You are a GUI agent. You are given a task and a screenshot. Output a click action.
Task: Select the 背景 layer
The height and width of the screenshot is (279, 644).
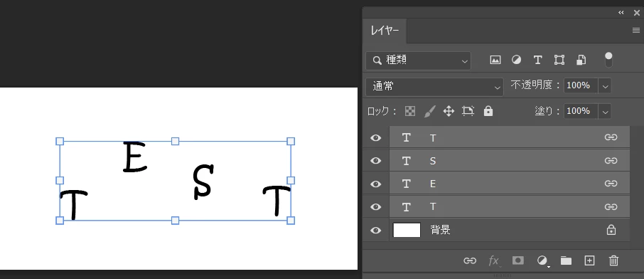pos(509,230)
